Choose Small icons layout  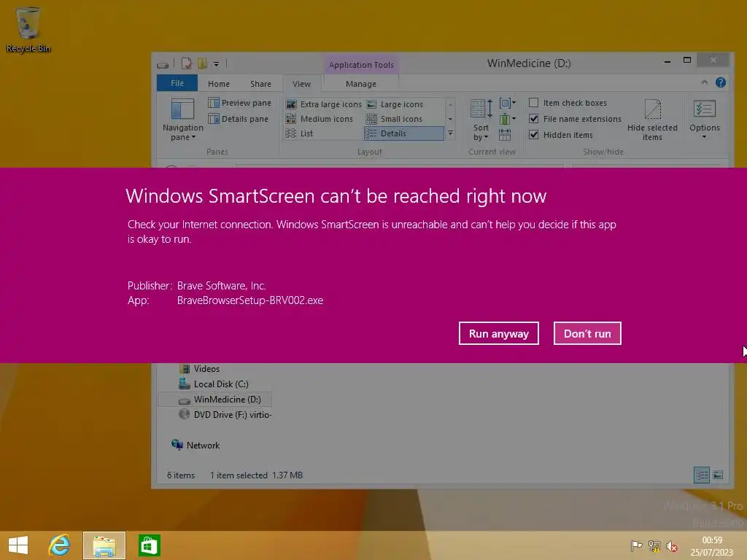point(394,119)
